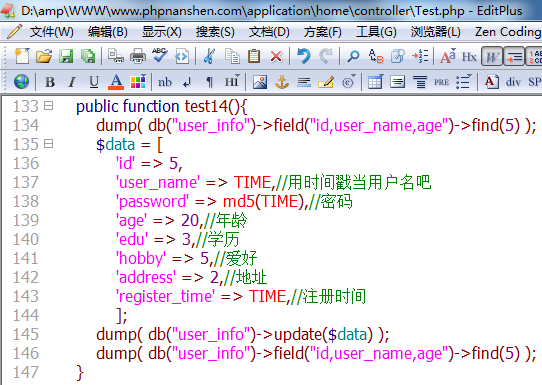The image size is (542, 385).
Task: Click the character object A icon
Action: point(492,82)
